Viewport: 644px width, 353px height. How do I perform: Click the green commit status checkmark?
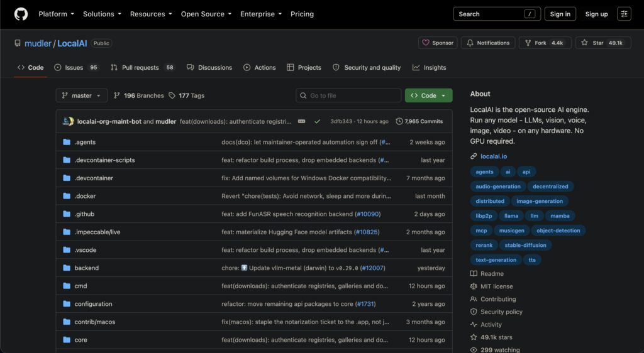(317, 121)
